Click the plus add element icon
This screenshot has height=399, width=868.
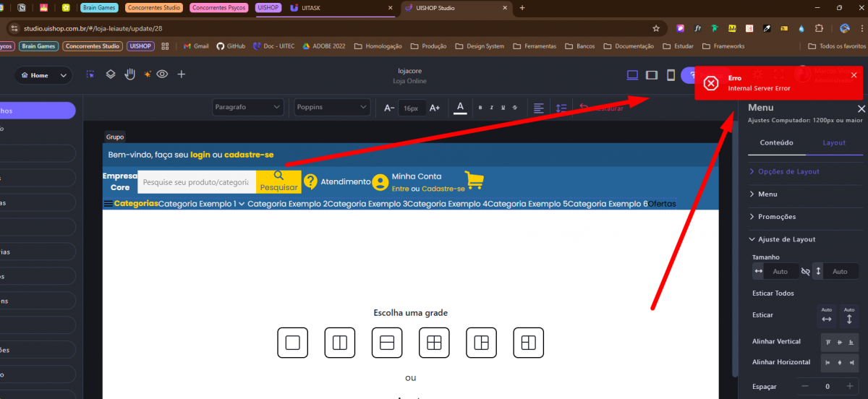182,74
